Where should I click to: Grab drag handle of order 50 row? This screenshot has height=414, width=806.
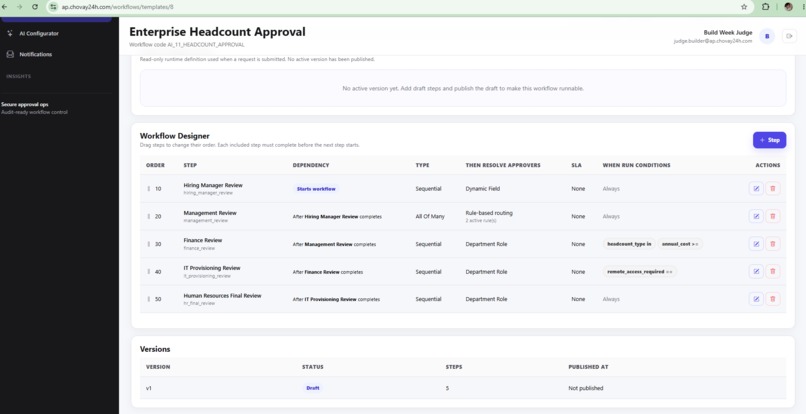tap(149, 299)
